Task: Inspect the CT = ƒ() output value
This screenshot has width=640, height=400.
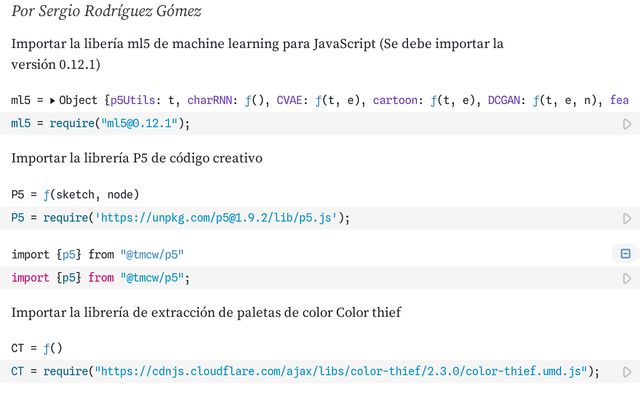Action: coord(36,349)
